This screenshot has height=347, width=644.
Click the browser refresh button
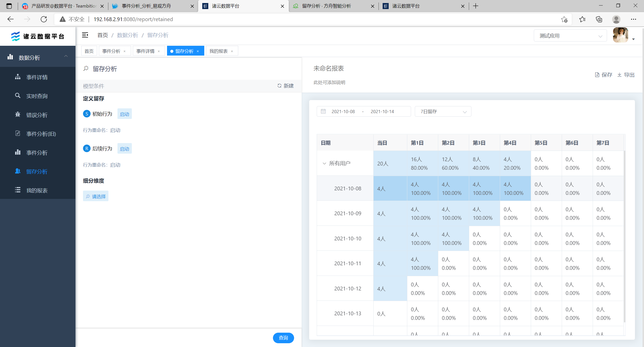click(x=44, y=19)
